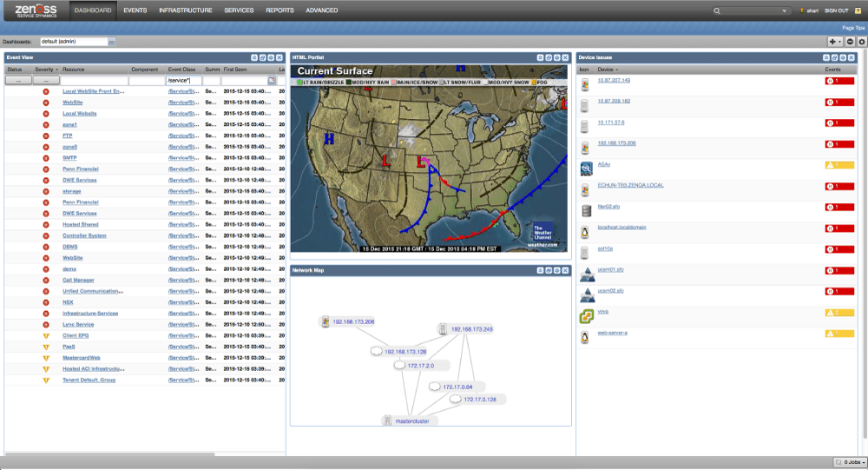Open the Dashboards selector dropdown
868x470 pixels.
point(112,42)
